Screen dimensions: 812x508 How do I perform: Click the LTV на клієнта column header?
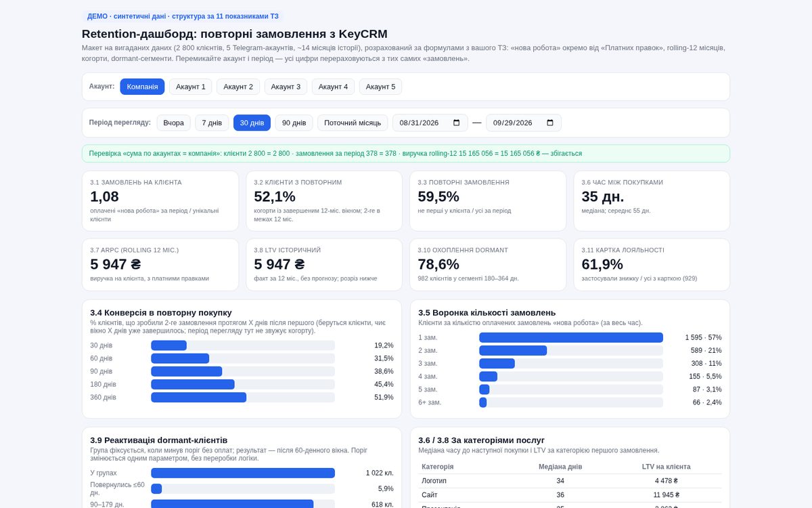(667, 467)
